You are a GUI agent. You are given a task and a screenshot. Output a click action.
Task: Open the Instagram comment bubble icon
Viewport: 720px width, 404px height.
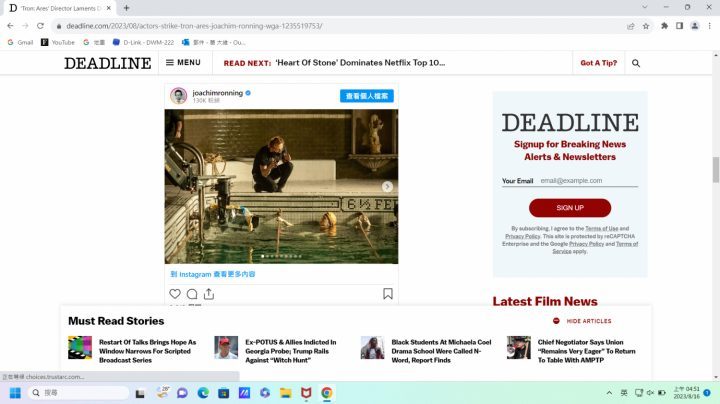(192, 294)
